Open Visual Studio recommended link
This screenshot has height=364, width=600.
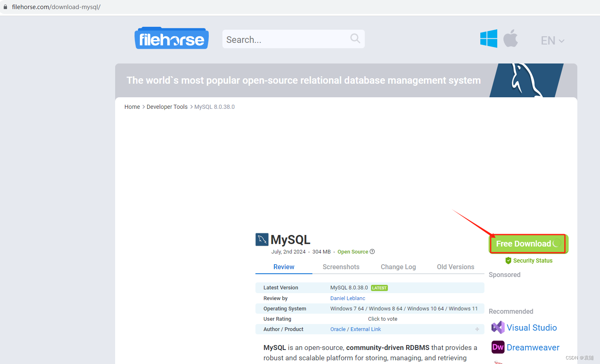tap(531, 328)
